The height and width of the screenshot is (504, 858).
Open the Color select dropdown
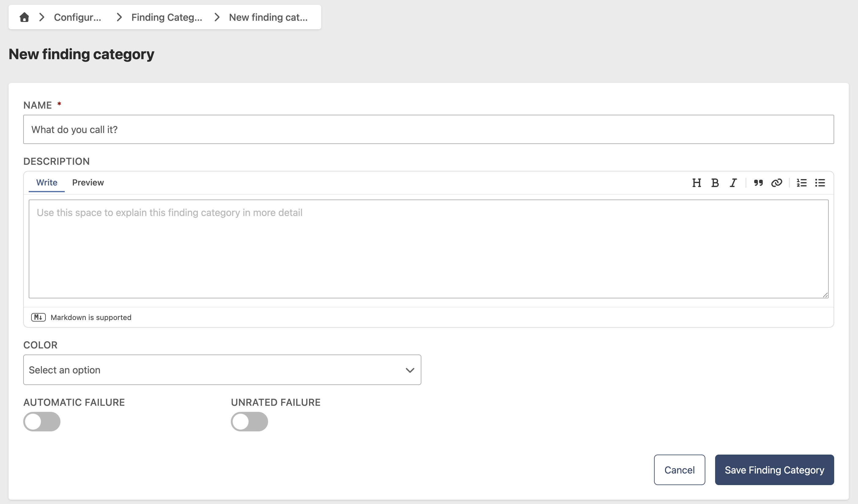pyautogui.click(x=222, y=370)
